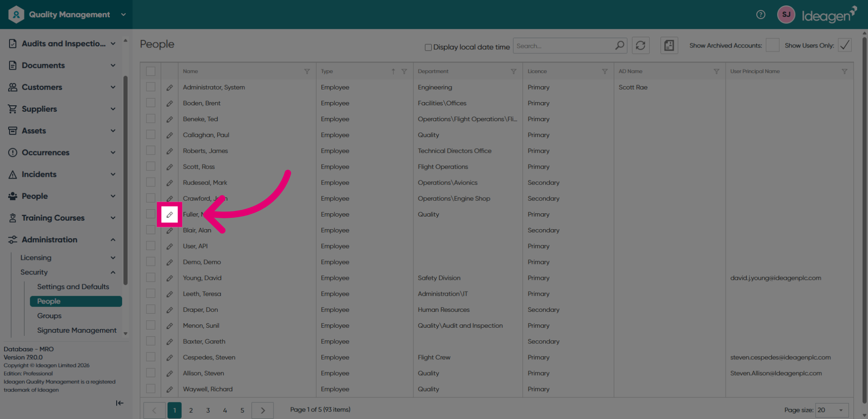Click the export report icon beside refresh
The image size is (868, 419).
669,45
